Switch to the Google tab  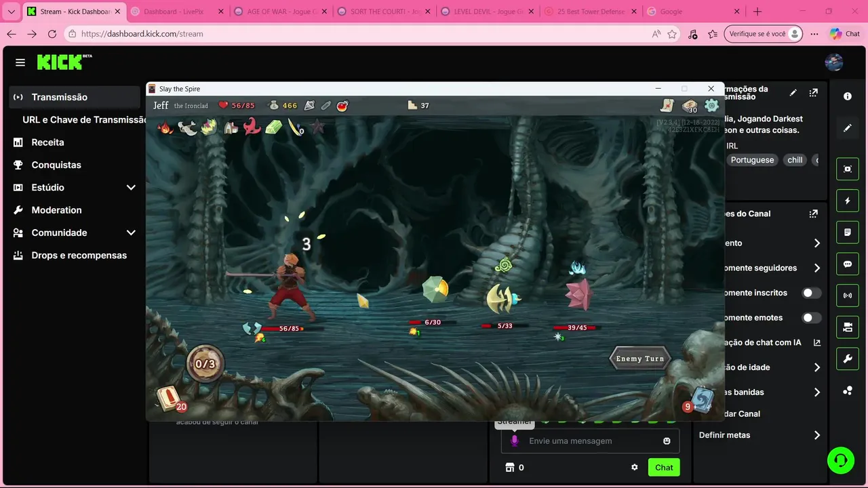coord(692,12)
